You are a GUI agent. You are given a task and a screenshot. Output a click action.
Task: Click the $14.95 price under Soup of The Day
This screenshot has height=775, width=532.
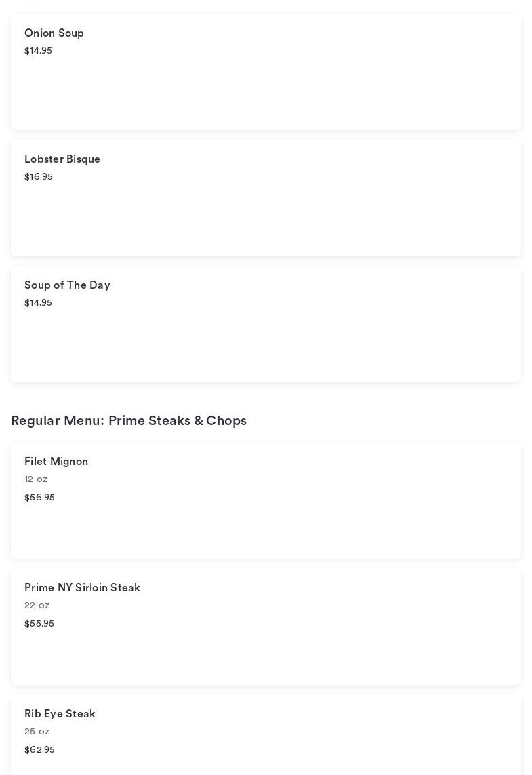click(38, 303)
